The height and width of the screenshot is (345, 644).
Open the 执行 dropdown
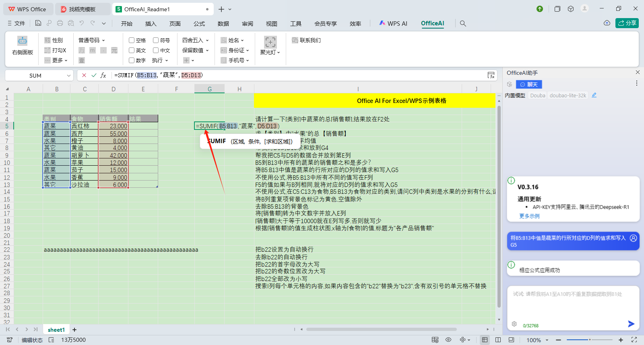(160, 60)
